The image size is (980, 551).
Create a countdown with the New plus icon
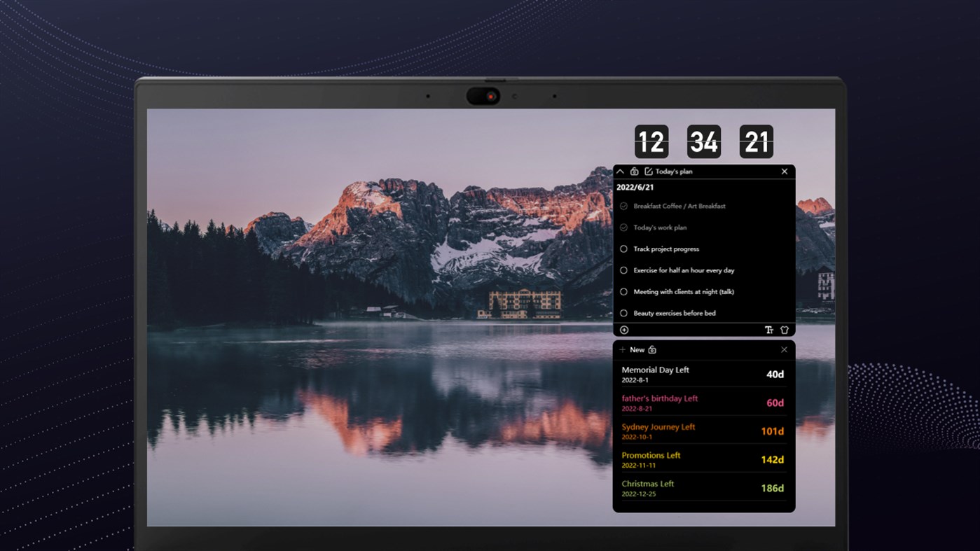623,349
